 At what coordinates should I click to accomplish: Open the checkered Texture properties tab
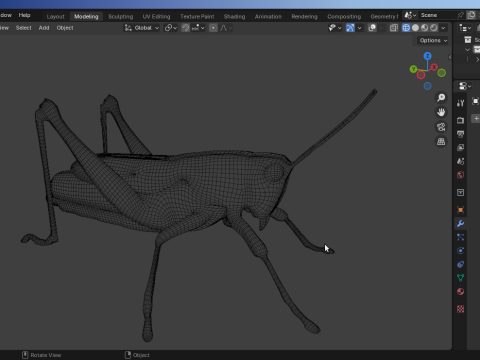(461, 309)
